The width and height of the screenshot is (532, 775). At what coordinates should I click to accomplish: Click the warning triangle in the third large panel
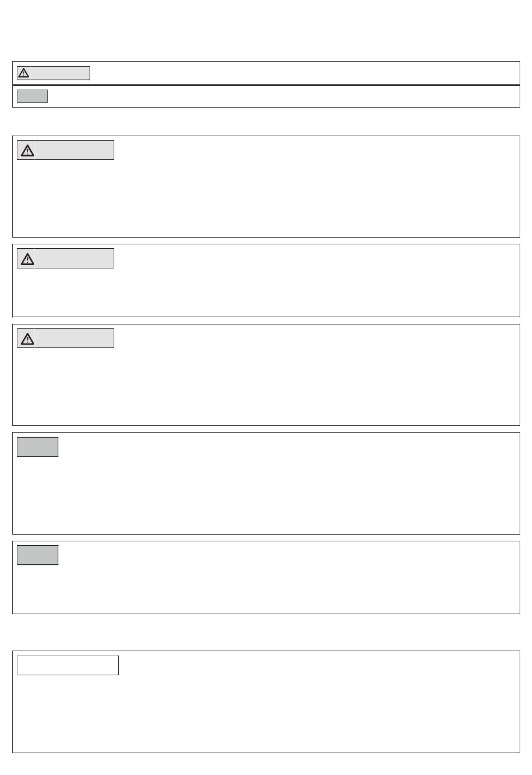click(x=27, y=338)
